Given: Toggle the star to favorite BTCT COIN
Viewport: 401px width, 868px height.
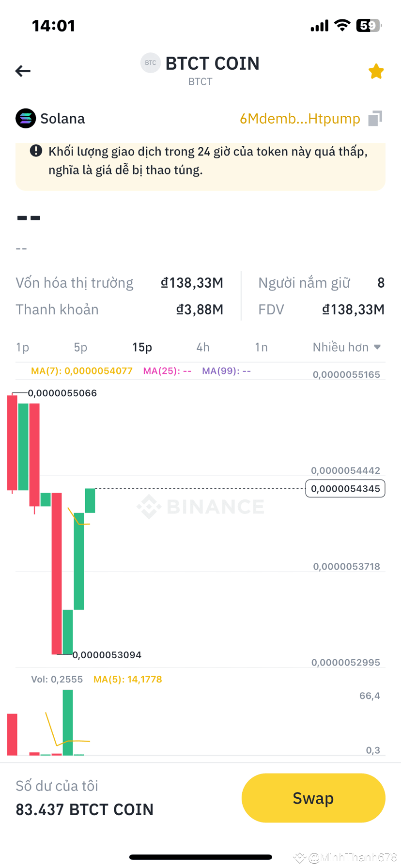Looking at the screenshot, I should coord(376,71).
